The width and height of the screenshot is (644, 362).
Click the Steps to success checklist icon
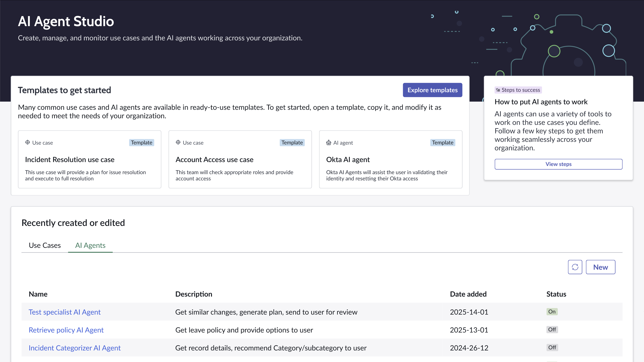coord(498,90)
